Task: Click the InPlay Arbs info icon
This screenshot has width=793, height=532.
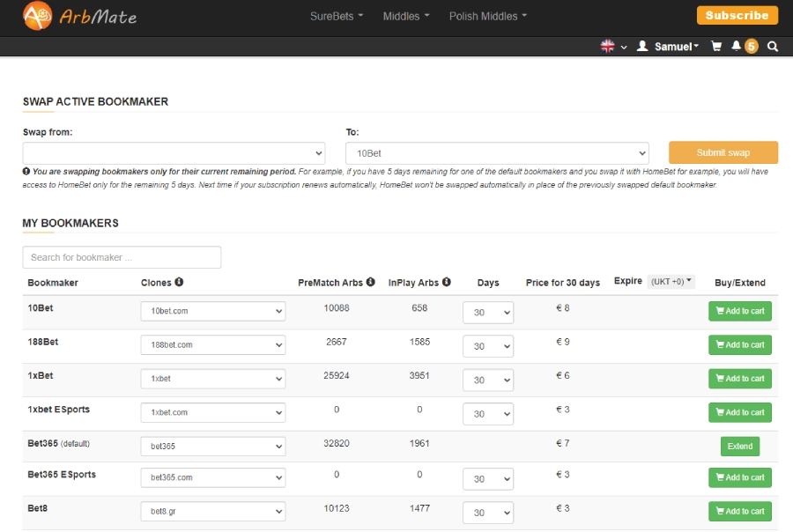Action: click(447, 283)
